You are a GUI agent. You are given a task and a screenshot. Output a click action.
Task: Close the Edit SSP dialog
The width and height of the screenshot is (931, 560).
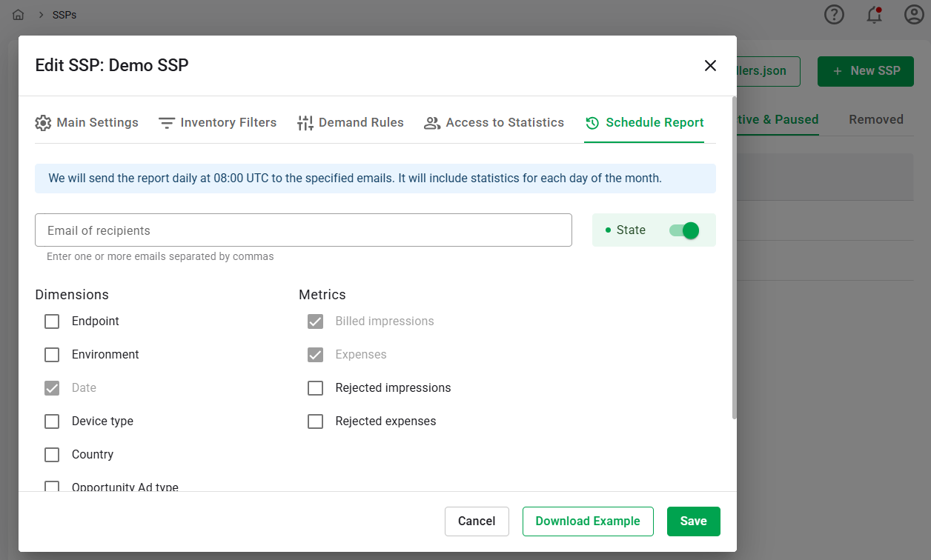pos(710,66)
